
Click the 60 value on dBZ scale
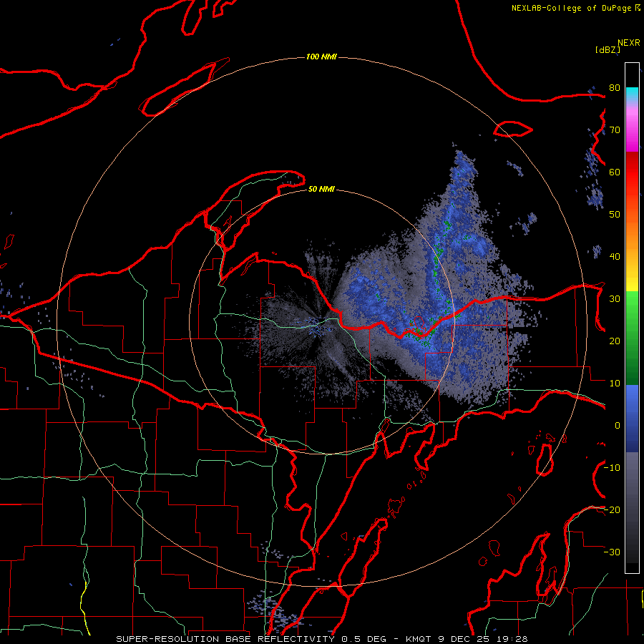tap(615, 172)
